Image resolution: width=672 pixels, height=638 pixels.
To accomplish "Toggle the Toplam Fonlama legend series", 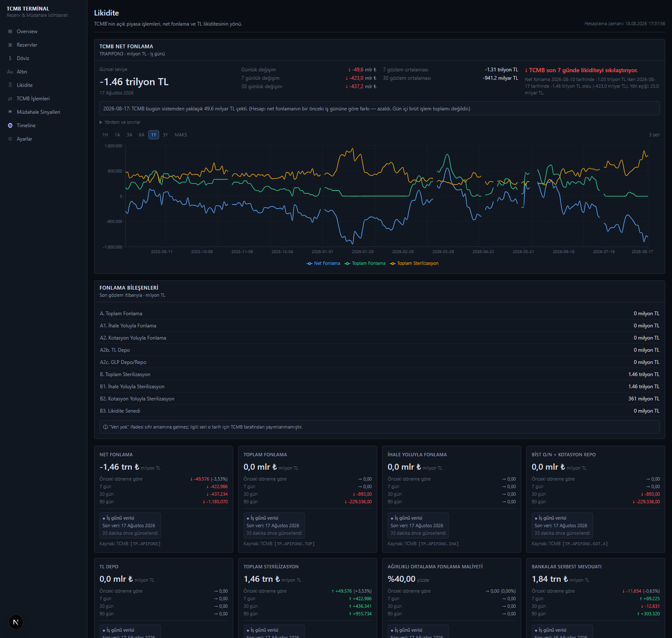I will click(x=365, y=264).
